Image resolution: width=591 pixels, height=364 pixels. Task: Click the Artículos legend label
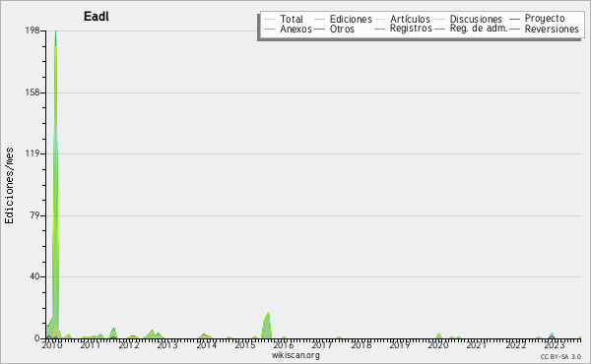click(410, 19)
